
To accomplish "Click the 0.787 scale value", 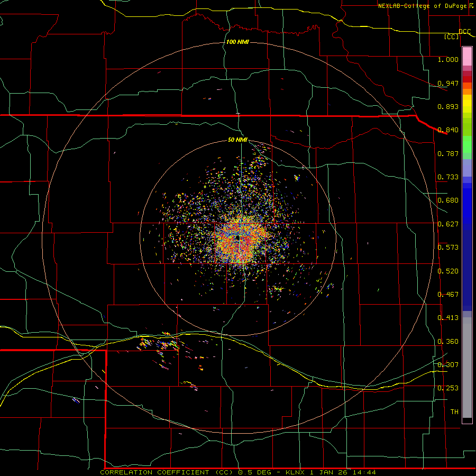I will [x=448, y=153].
